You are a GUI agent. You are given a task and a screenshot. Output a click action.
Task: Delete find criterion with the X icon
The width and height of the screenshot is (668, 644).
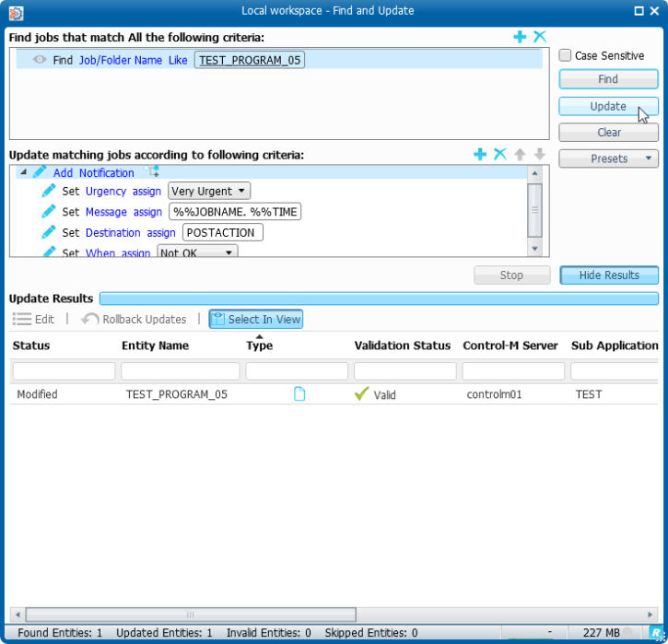540,37
